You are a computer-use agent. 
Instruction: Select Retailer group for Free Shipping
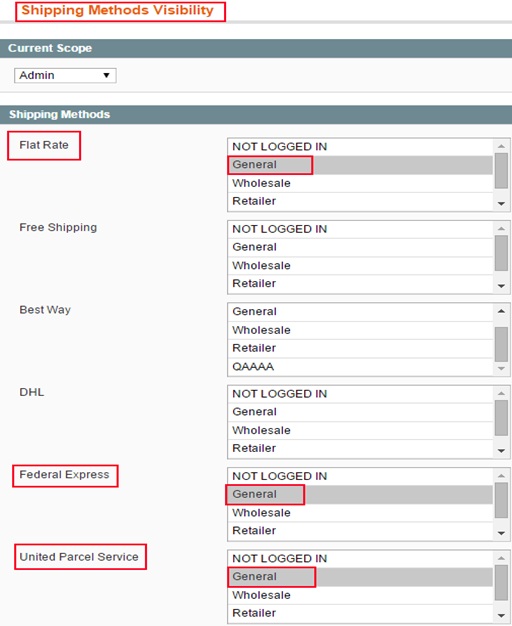(360, 283)
